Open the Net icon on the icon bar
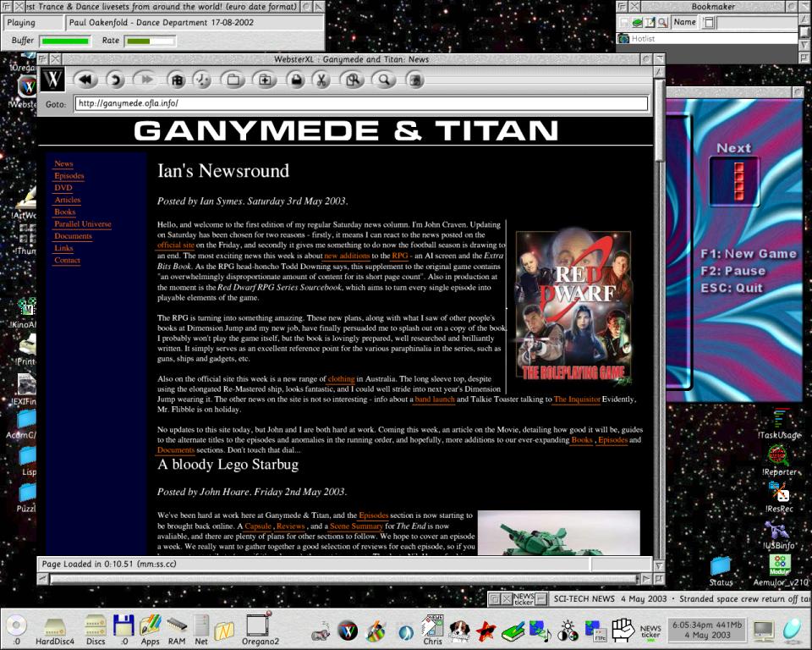This screenshot has height=650, width=812. [x=201, y=630]
